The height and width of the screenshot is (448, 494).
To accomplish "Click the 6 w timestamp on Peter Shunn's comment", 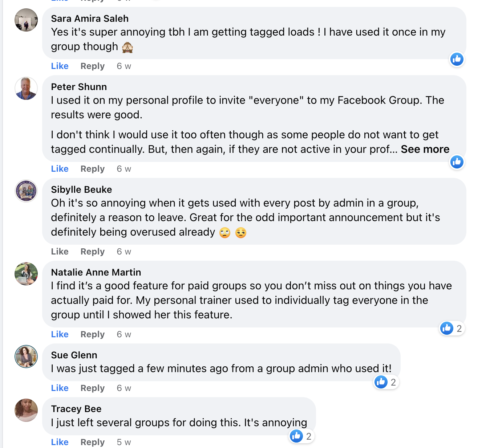I will (124, 169).
